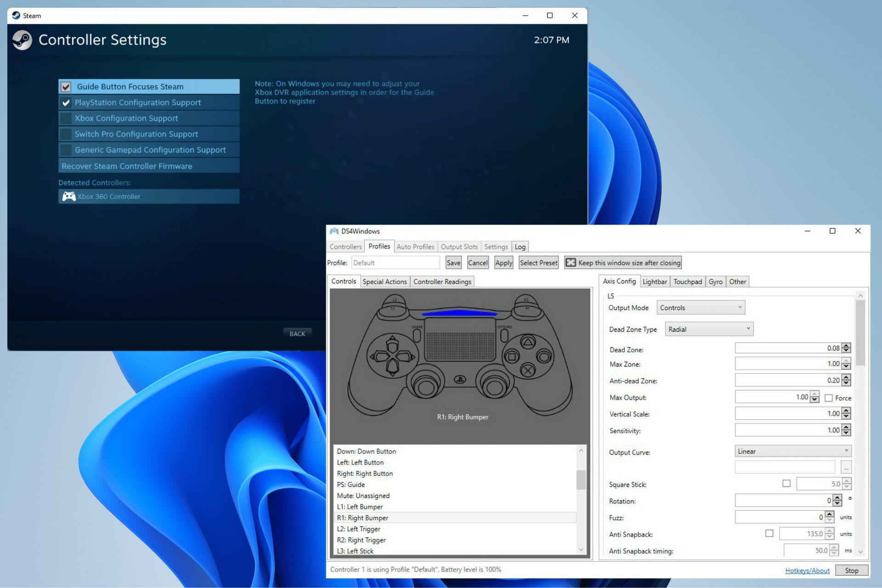The image size is (882, 588).
Task: Click into the Profile name field
Action: [x=396, y=263]
